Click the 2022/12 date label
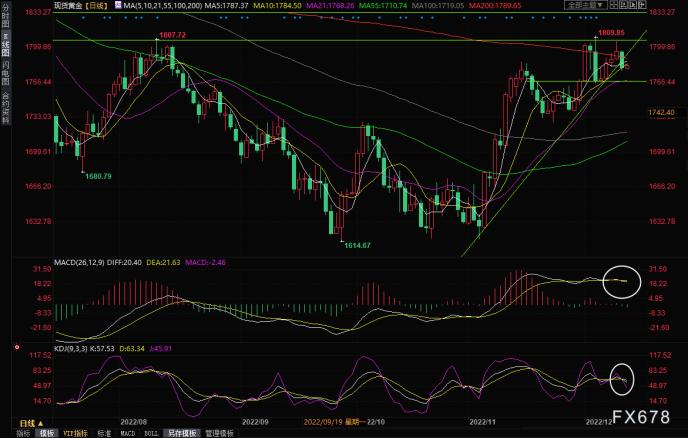Screen dimensions: 688x438 click(x=599, y=422)
